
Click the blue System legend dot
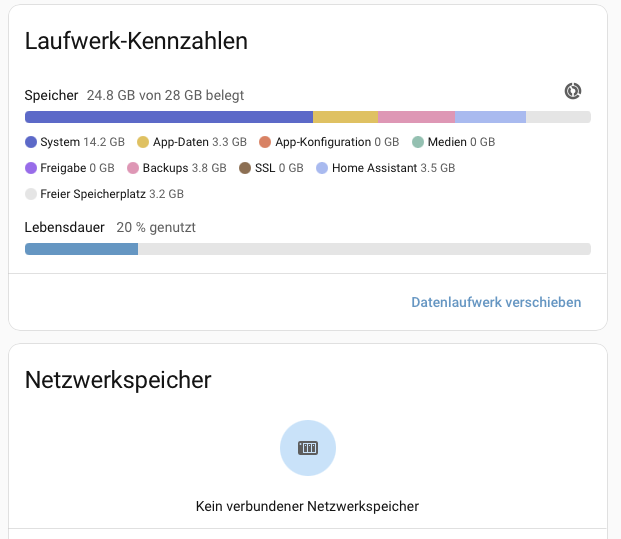tap(31, 142)
